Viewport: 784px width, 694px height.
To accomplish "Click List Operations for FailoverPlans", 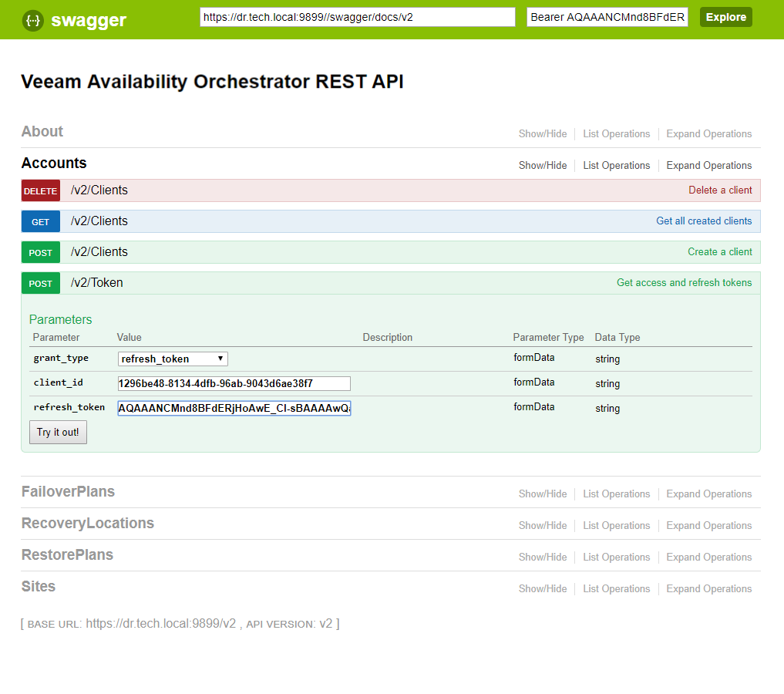I will (x=617, y=494).
